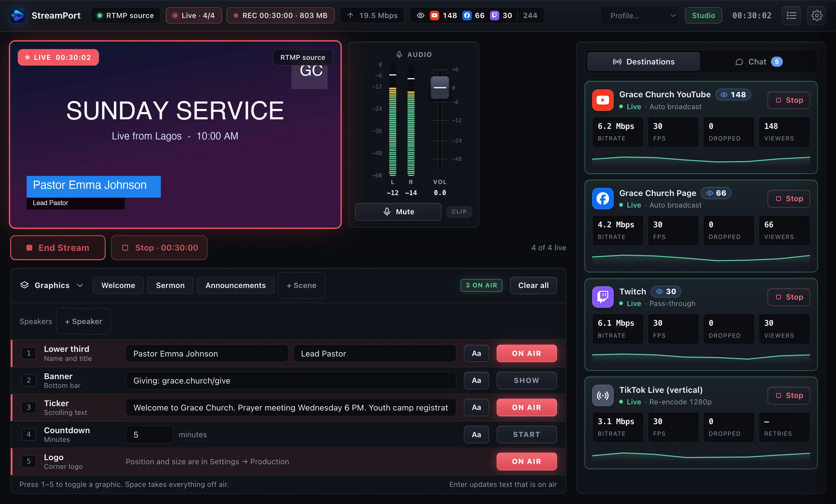
Task: Open the settings gear icon
Action: coord(816,16)
